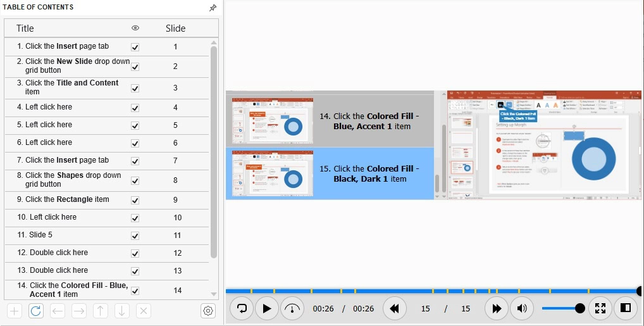Click the eye visibility column header

click(x=135, y=28)
